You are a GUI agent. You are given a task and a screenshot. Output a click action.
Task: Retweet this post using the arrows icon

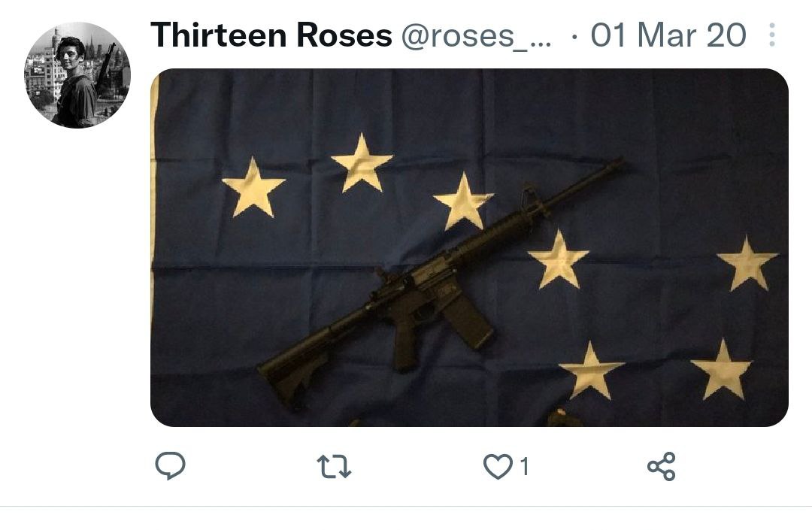pos(334,466)
